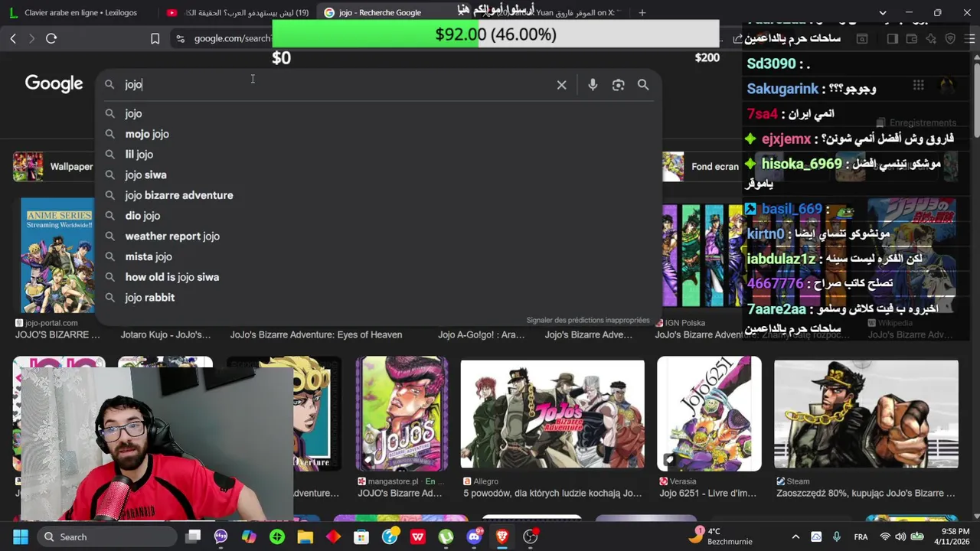Viewport: 980px width, 551px height.
Task: Open the volume speaker tray icon
Action: click(900, 536)
